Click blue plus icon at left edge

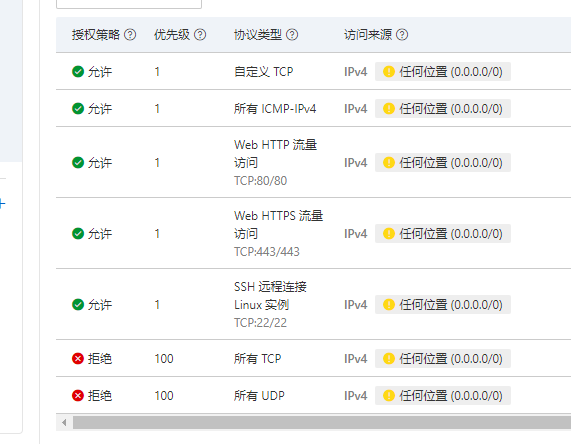(2, 204)
